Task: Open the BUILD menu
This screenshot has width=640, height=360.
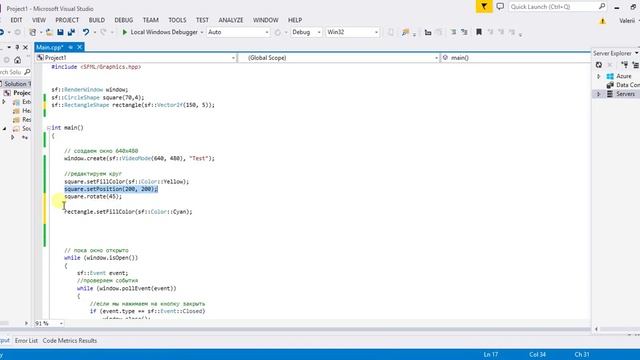Action: (x=97, y=20)
